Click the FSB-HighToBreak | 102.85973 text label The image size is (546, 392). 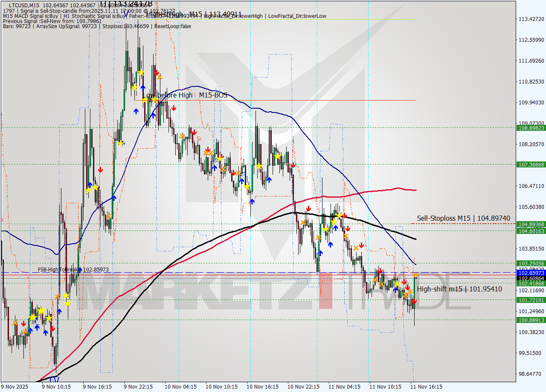pos(73,269)
